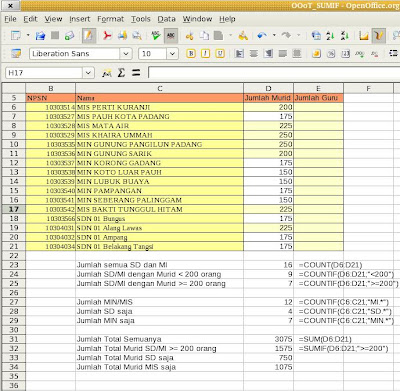Screen dimensions: 400x391
Task: Sort ascending A to Z
Action: 330,35
